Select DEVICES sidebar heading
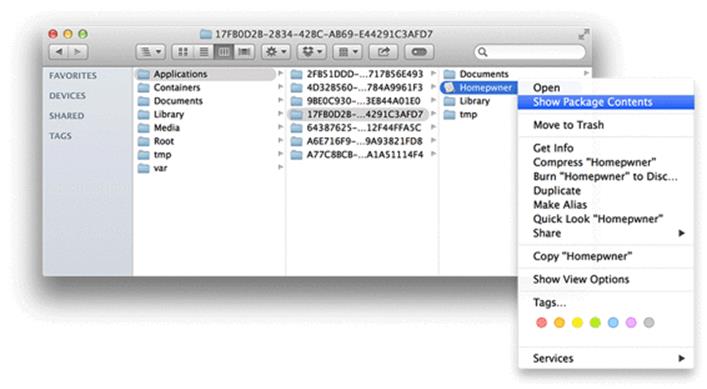Image resolution: width=707 pixels, height=389 pixels. [x=67, y=96]
